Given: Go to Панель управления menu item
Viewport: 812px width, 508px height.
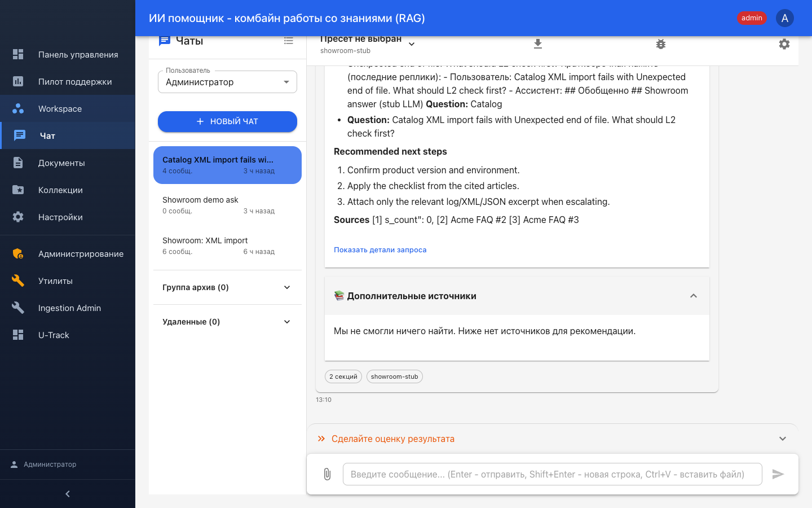Looking at the screenshot, I should (68, 54).
